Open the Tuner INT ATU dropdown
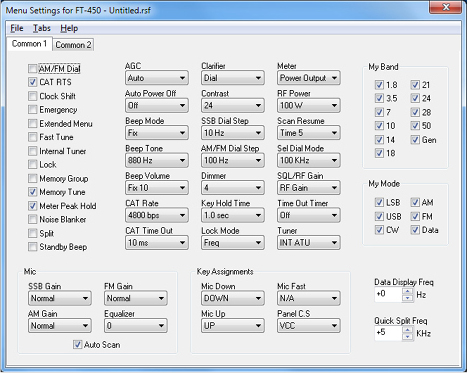 [309, 243]
